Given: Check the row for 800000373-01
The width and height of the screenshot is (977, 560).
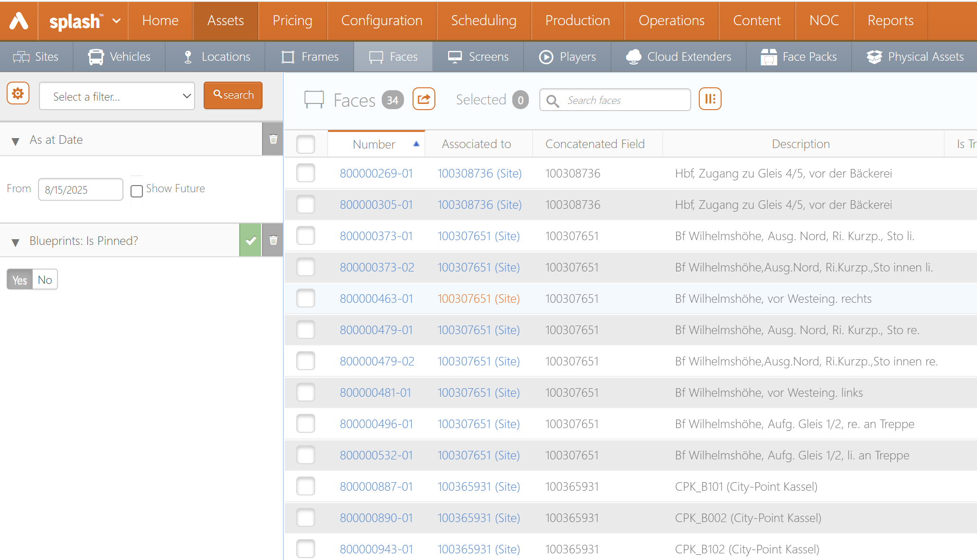Looking at the screenshot, I should [x=306, y=235].
